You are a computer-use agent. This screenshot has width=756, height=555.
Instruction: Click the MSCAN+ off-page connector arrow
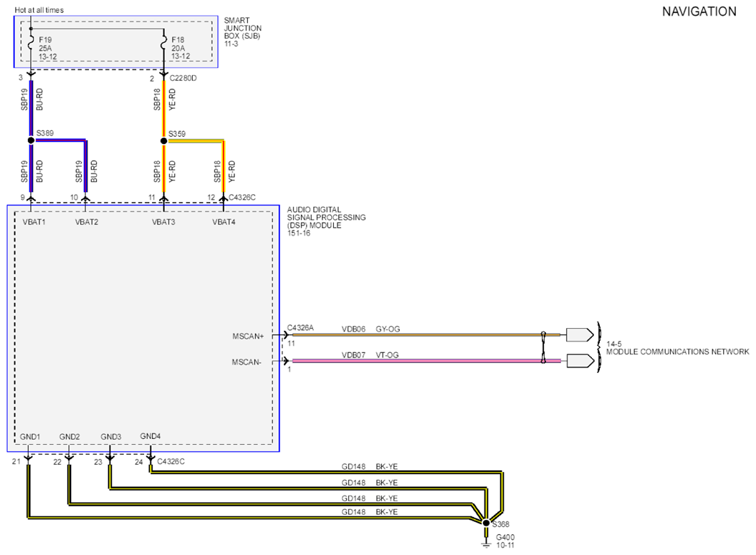(580, 334)
